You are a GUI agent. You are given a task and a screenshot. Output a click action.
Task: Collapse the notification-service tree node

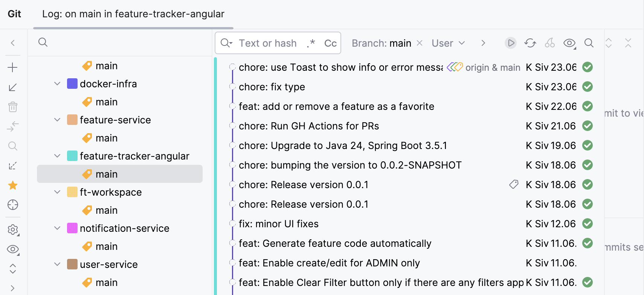pos(57,228)
